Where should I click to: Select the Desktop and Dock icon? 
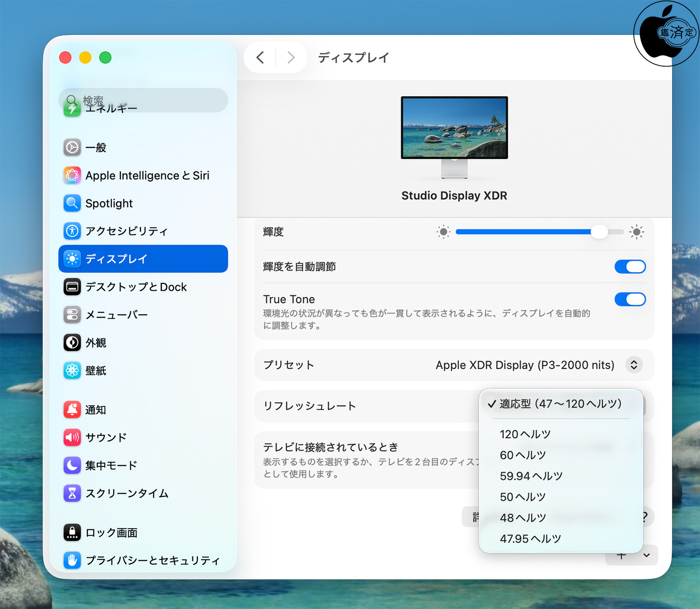tap(72, 287)
